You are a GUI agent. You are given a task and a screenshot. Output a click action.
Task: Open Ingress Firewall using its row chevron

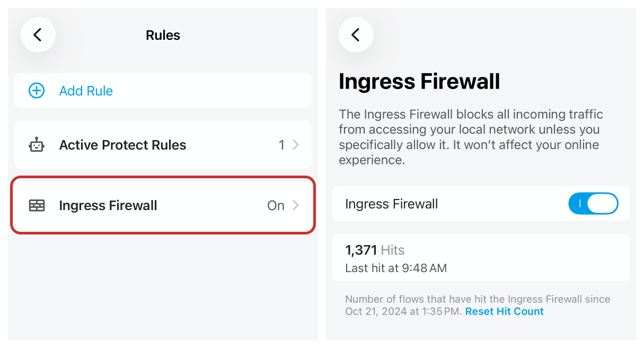[x=296, y=205]
